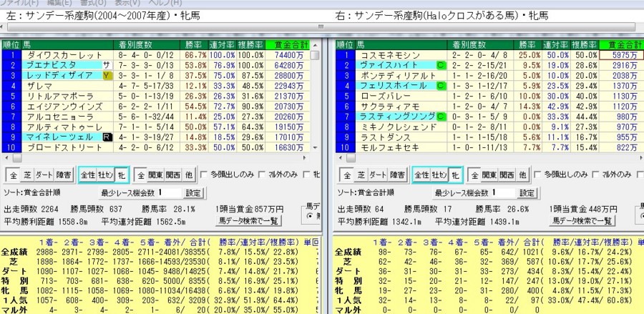The width and height of the screenshot is (644, 314).
Task: Click the yellow Y badge beside レッドディザイア
Action: (107, 76)
